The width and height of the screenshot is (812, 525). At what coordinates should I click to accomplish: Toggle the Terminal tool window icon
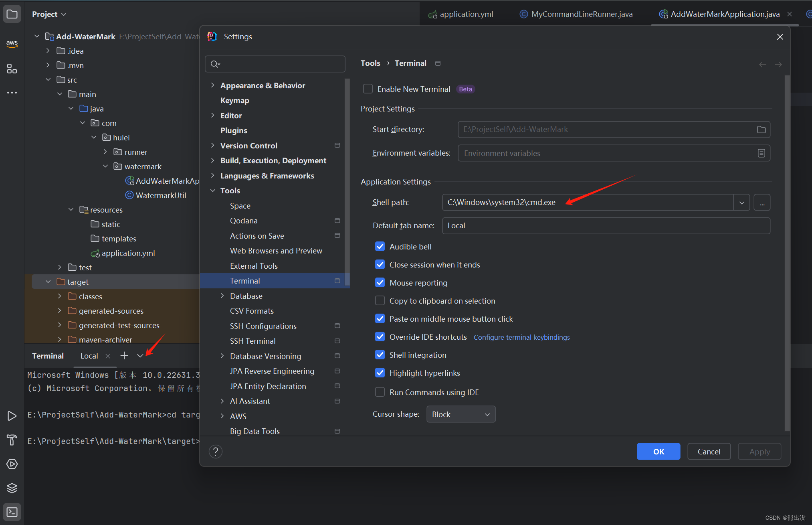tap(12, 512)
